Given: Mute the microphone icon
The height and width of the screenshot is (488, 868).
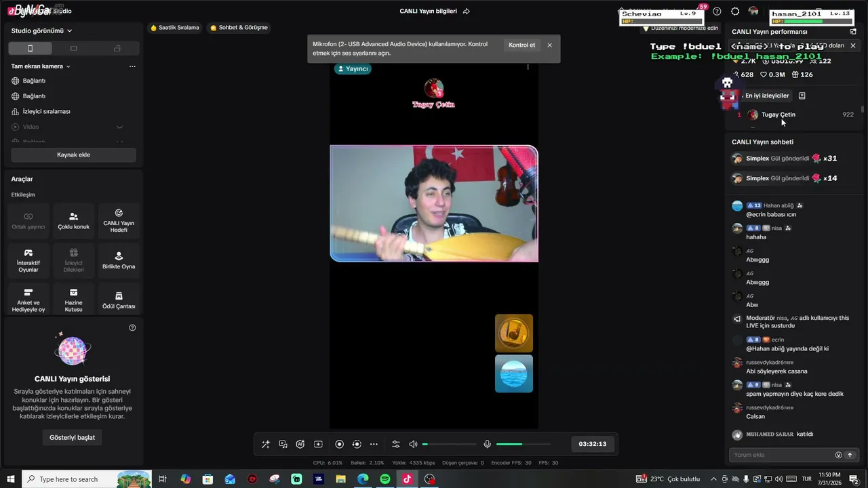Looking at the screenshot, I should (x=487, y=444).
